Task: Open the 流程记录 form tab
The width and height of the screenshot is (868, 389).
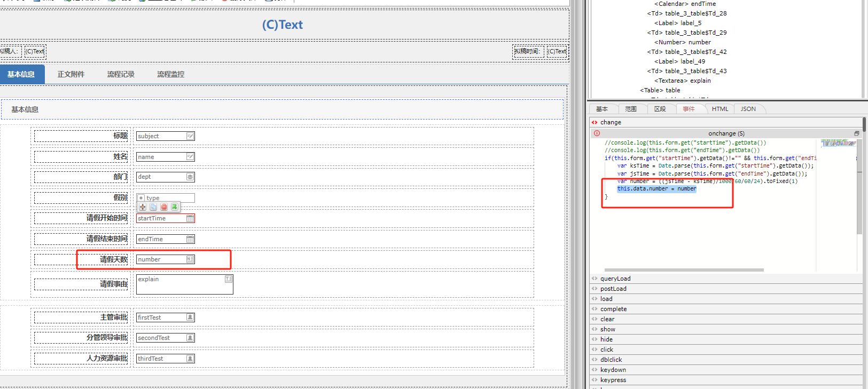Action: click(121, 74)
